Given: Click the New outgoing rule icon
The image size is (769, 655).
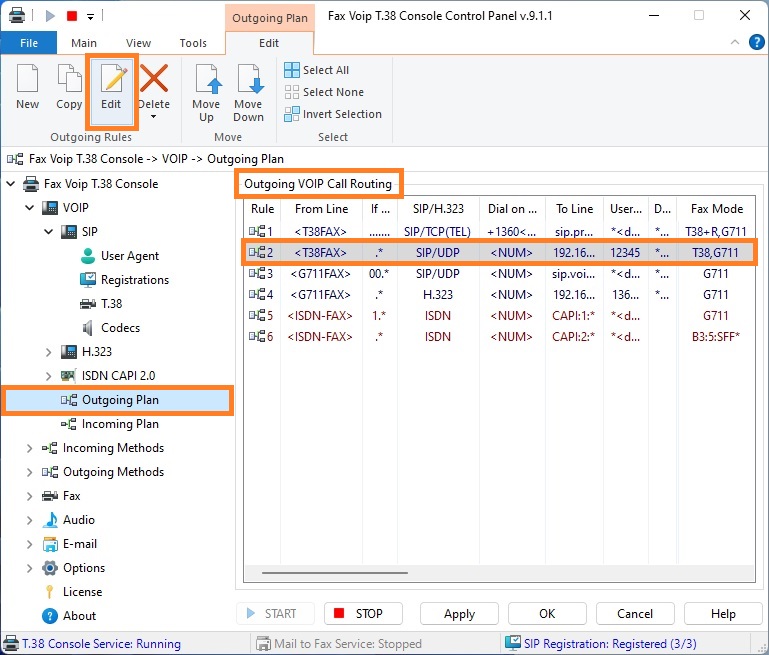Looking at the screenshot, I should (27, 78).
